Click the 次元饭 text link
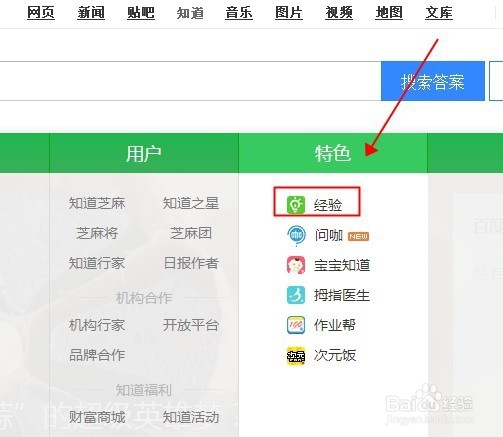 335,355
